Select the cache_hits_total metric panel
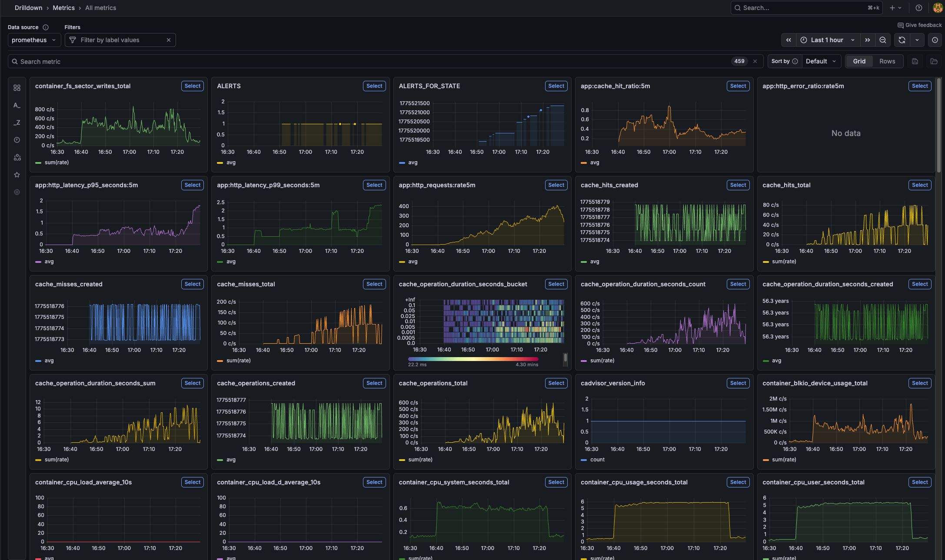945x560 pixels. pyautogui.click(x=919, y=185)
